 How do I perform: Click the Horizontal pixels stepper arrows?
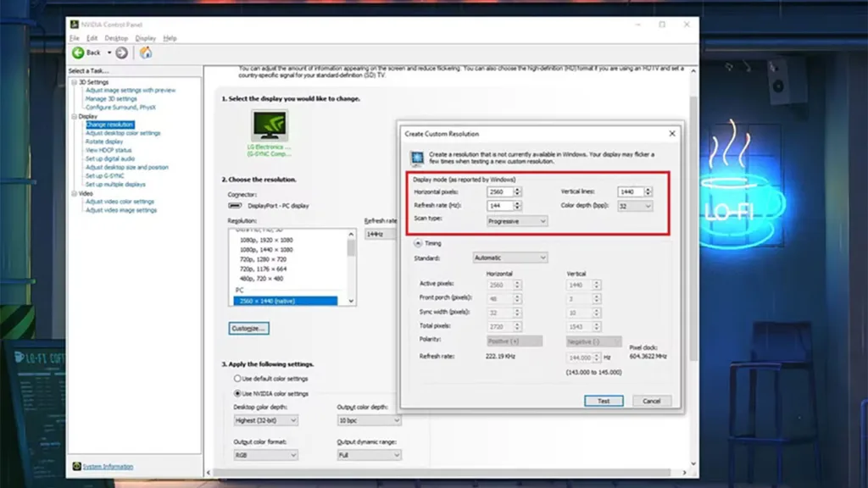pyautogui.click(x=517, y=191)
